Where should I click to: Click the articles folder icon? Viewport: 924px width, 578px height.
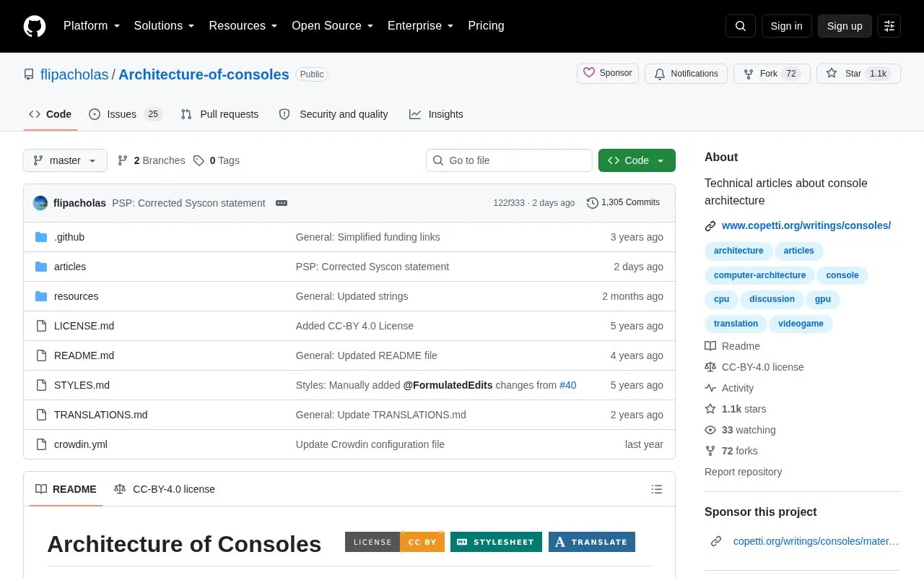[x=41, y=267]
